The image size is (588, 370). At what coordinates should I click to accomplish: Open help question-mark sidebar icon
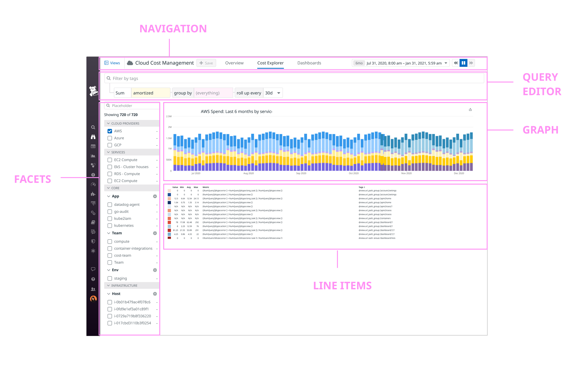click(x=93, y=279)
